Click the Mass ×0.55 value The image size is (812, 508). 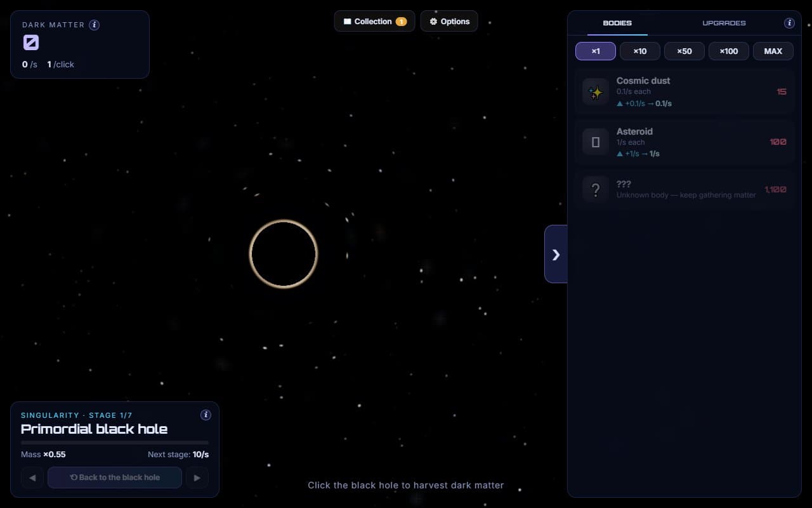pyautogui.click(x=43, y=455)
